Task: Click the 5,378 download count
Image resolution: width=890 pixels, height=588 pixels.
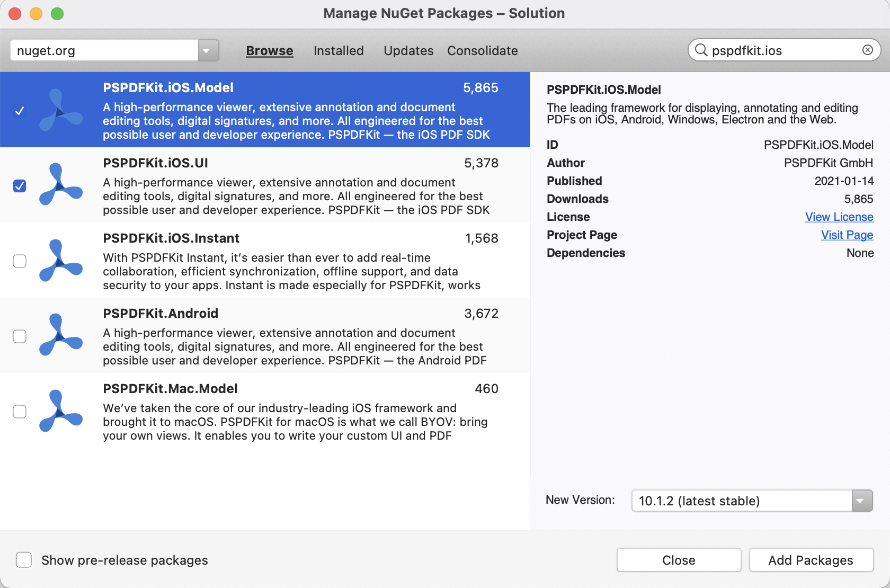Action: pyautogui.click(x=481, y=163)
